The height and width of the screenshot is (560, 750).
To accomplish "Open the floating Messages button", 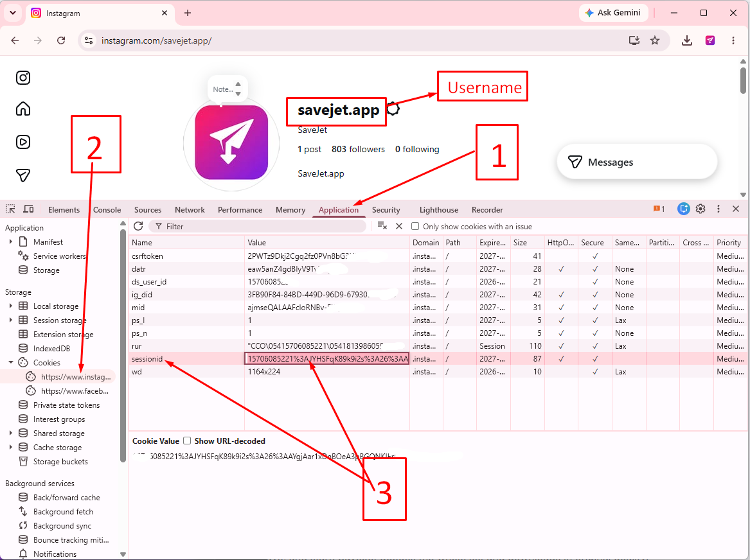I will 637,162.
